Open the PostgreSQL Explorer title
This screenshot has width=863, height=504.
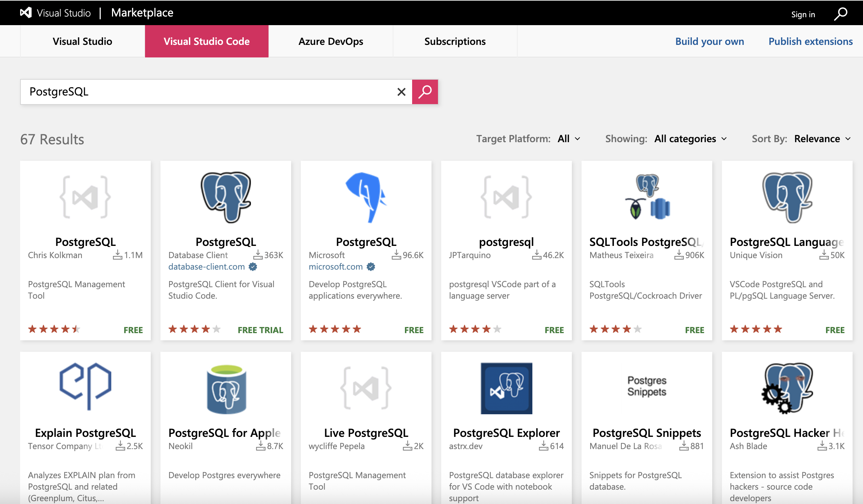(x=507, y=433)
